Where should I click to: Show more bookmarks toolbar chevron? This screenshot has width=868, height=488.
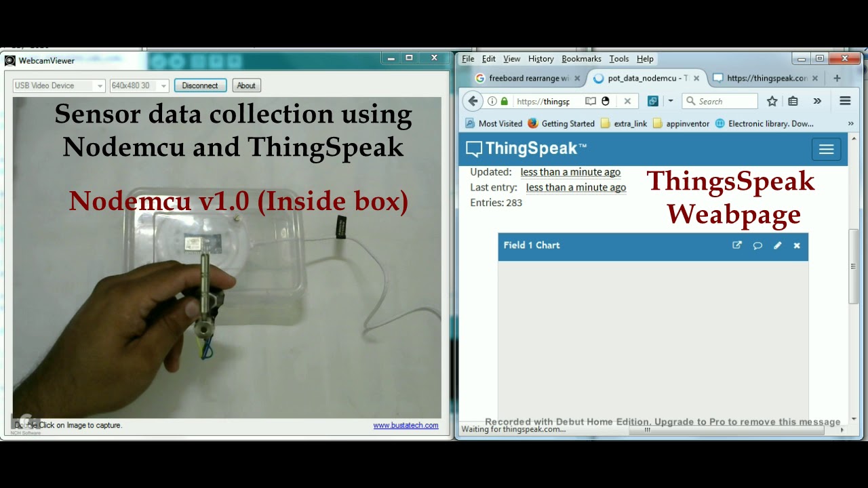pos(850,123)
